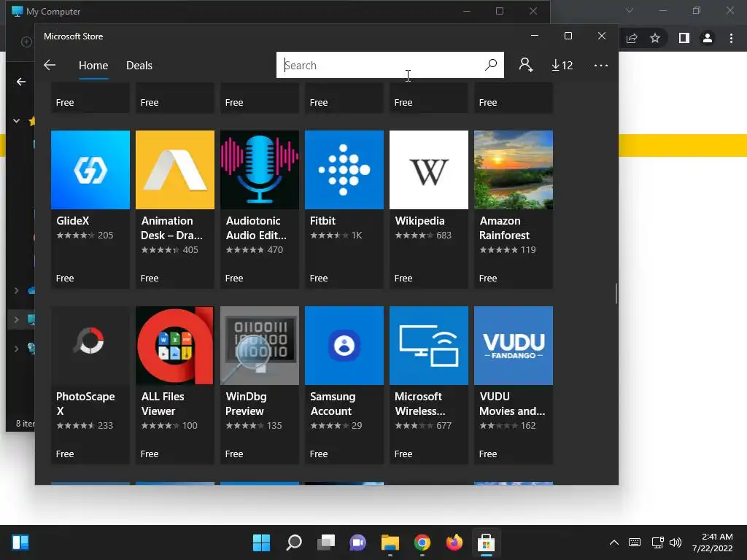Open WinDbg Preview app icon
Image resolution: width=747 pixels, height=560 pixels.
point(260,345)
